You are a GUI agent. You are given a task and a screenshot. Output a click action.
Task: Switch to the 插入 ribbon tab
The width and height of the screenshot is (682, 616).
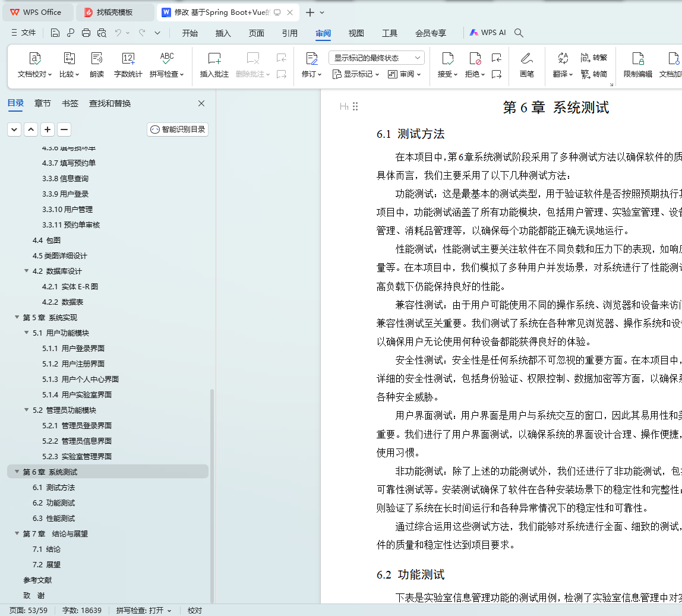click(x=223, y=33)
